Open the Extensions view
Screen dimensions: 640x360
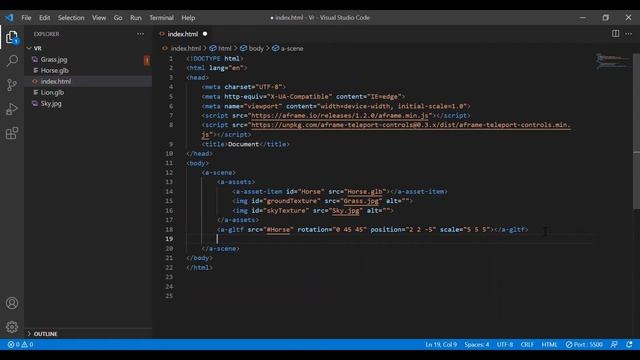(12, 133)
